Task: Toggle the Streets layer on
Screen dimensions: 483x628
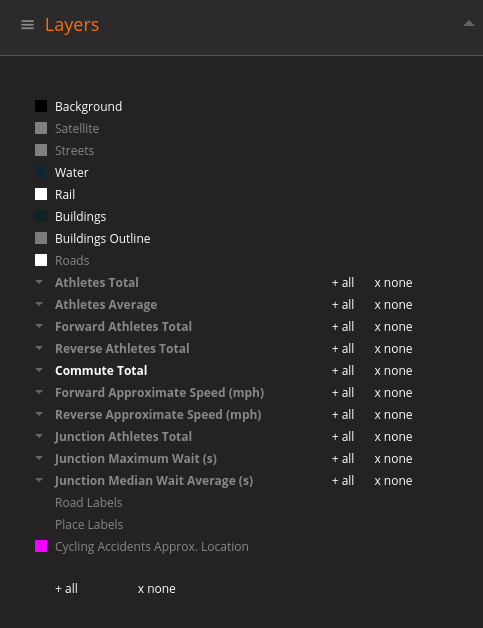Action: pyautogui.click(x=74, y=151)
